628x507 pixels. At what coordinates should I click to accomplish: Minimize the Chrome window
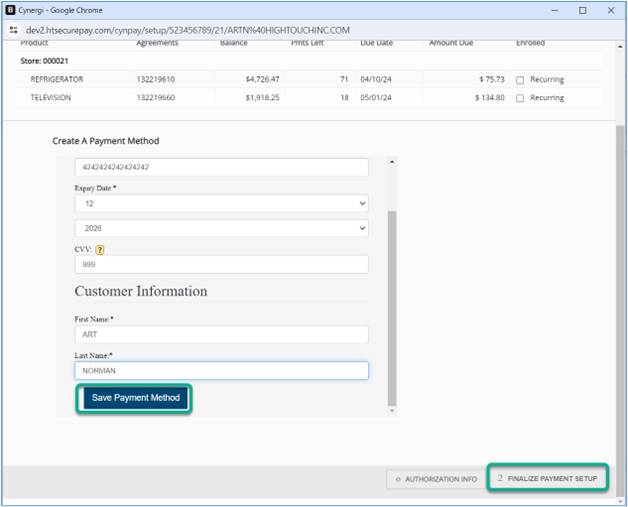pos(555,10)
